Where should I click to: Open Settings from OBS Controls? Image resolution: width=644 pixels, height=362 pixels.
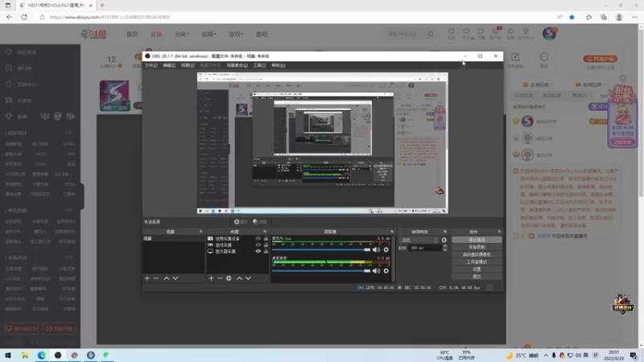(x=477, y=269)
